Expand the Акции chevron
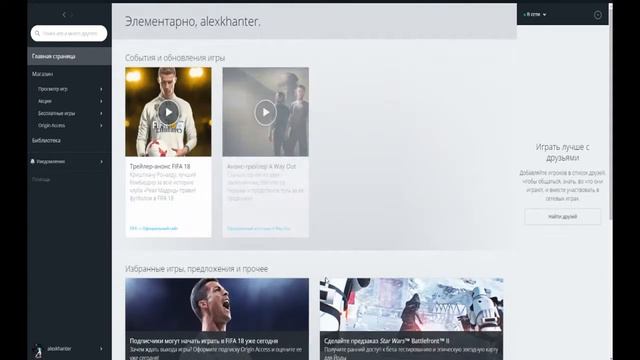 pyautogui.click(x=101, y=101)
